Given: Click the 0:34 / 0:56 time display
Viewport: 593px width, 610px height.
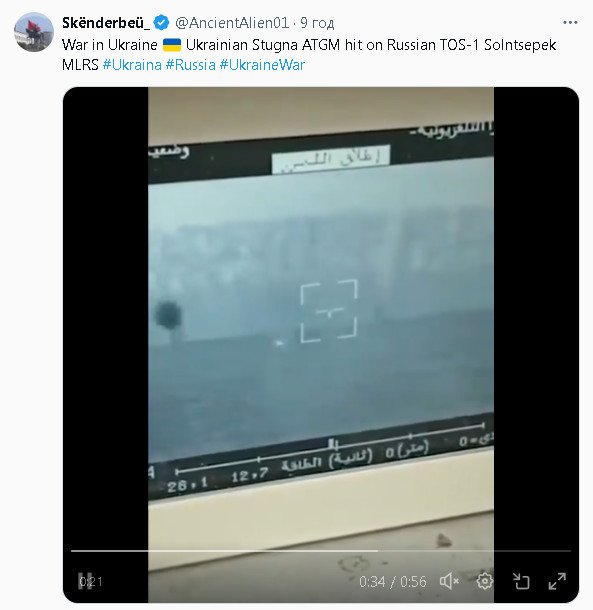Looking at the screenshot, I should pyautogui.click(x=393, y=582).
